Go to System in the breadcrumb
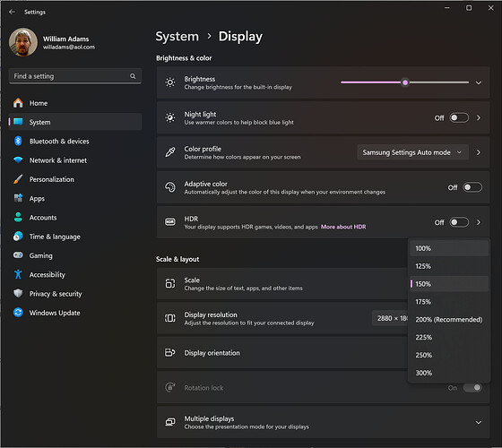502x448 pixels. pos(177,37)
